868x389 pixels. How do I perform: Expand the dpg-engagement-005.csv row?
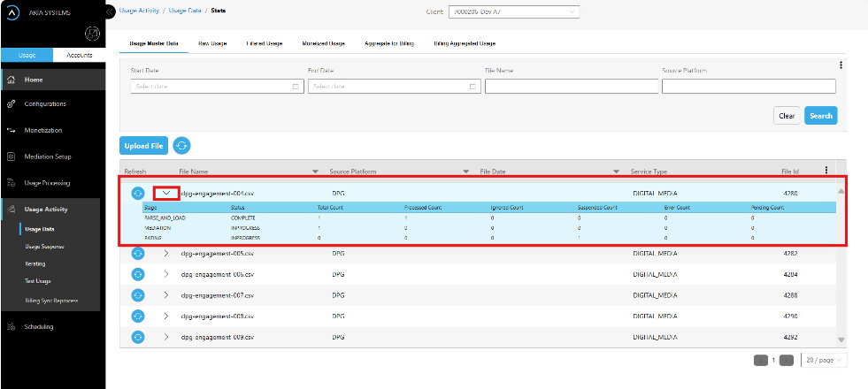165,253
